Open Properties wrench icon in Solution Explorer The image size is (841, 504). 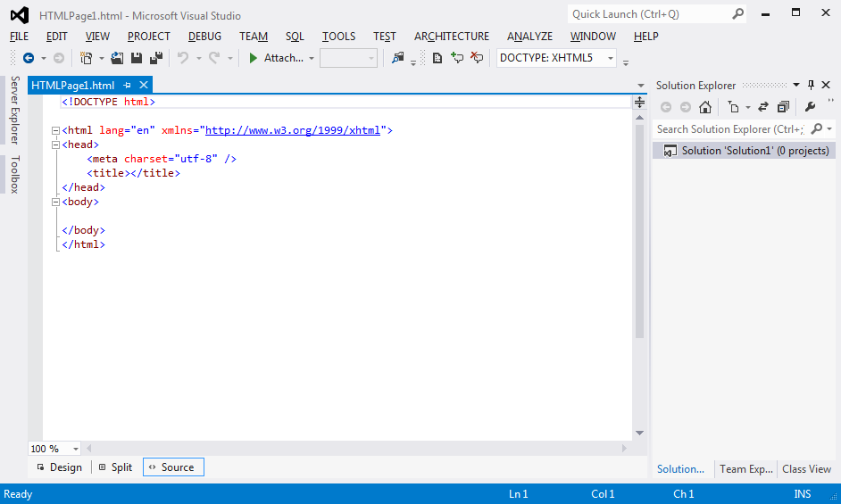point(811,107)
